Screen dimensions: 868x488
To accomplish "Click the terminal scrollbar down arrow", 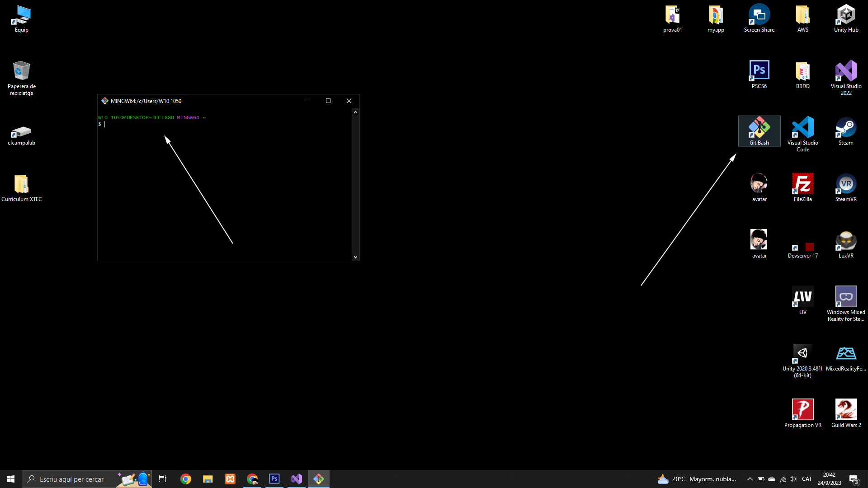I will pyautogui.click(x=355, y=257).
